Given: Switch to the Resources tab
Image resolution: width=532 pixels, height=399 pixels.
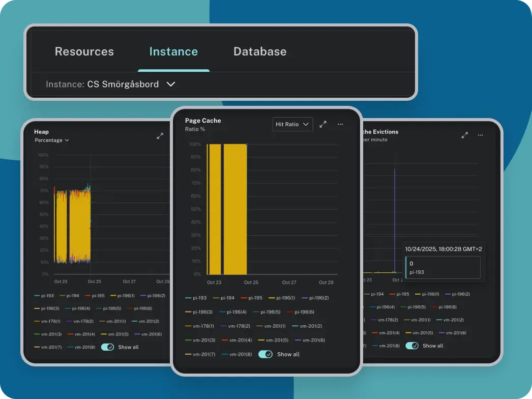Looking at the screenshot, I should pos(84,52).
